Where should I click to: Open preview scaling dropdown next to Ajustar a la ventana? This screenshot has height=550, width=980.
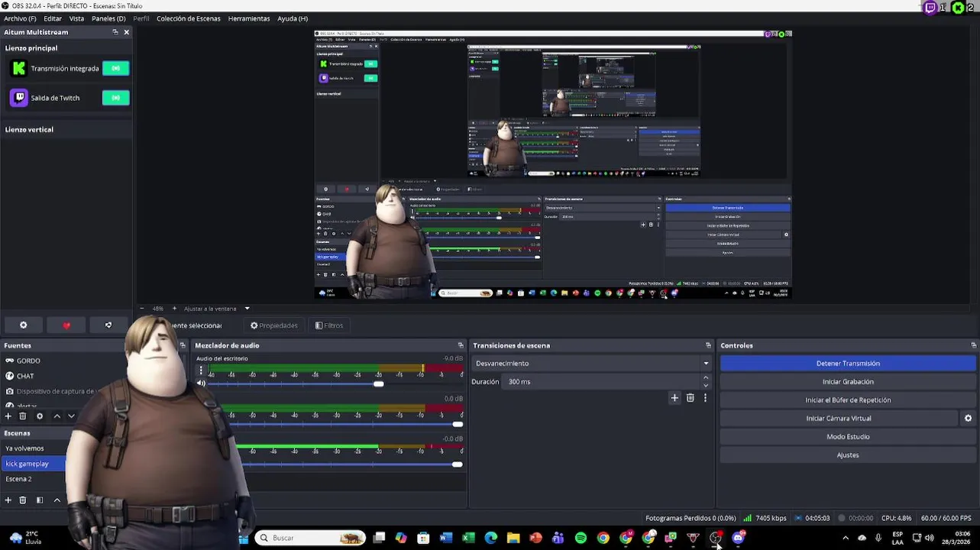[247, 309]
